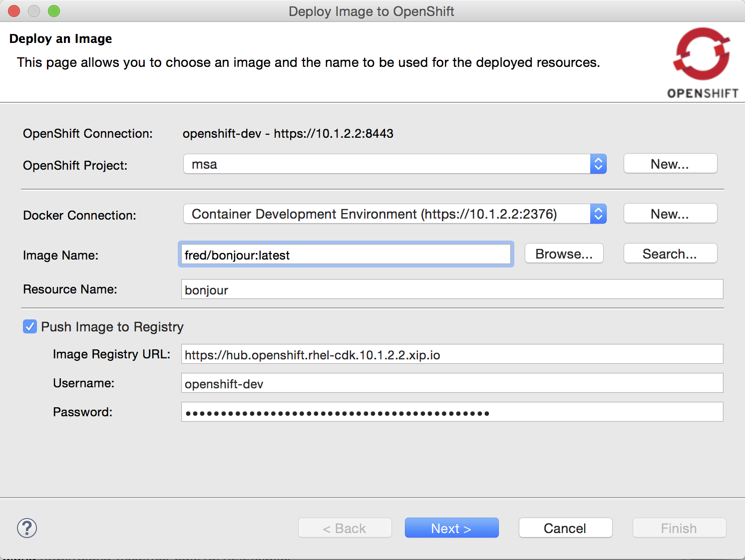
Task: Click New button beside OpenShift Project
Action: pyautogui.click(x=670, y=164)
